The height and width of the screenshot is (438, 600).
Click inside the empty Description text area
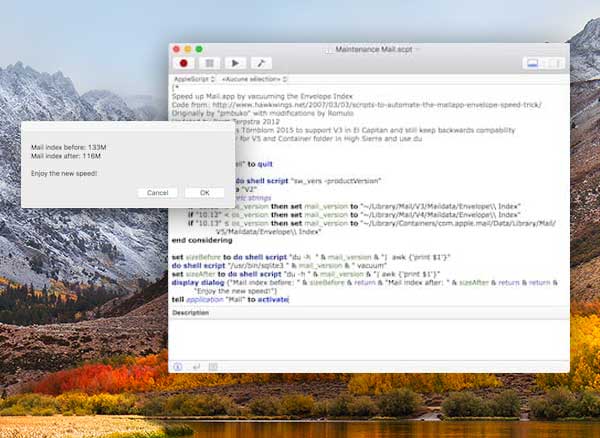pyautogui.click(x=369, y=340)
